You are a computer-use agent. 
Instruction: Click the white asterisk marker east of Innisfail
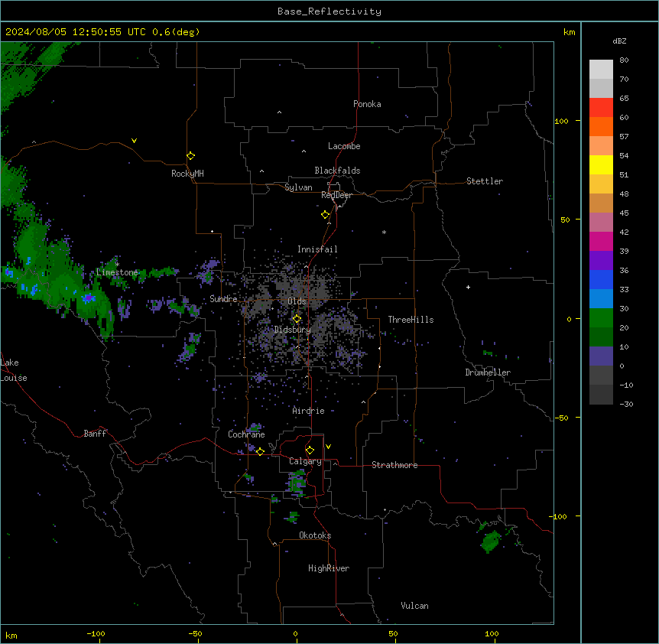(384, 232)
